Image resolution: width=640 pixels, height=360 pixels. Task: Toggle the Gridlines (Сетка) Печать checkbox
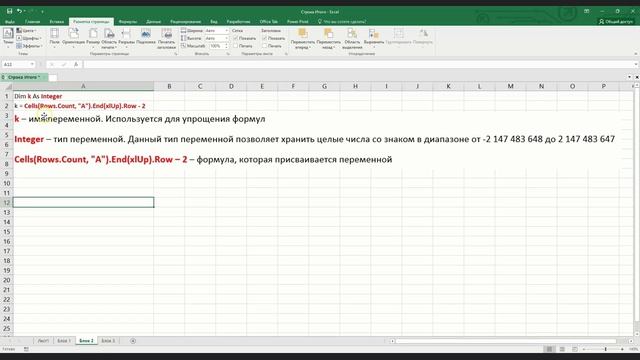[236, 46]
